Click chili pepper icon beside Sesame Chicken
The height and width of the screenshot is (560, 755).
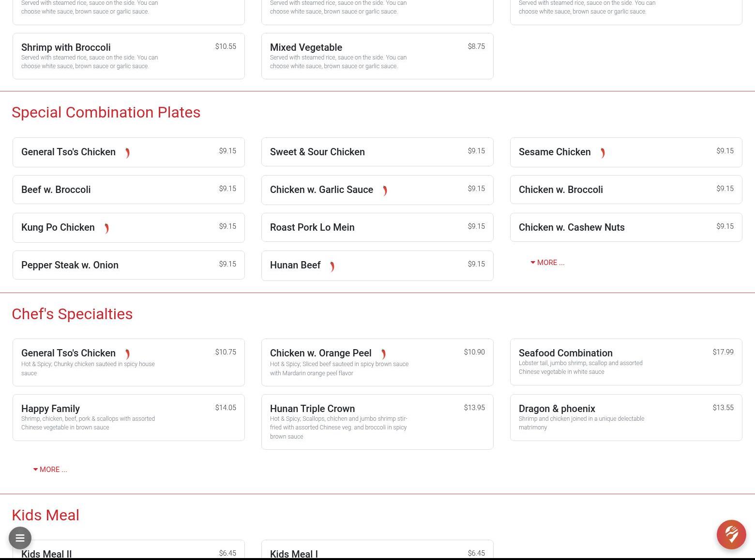tap(603, 153)
